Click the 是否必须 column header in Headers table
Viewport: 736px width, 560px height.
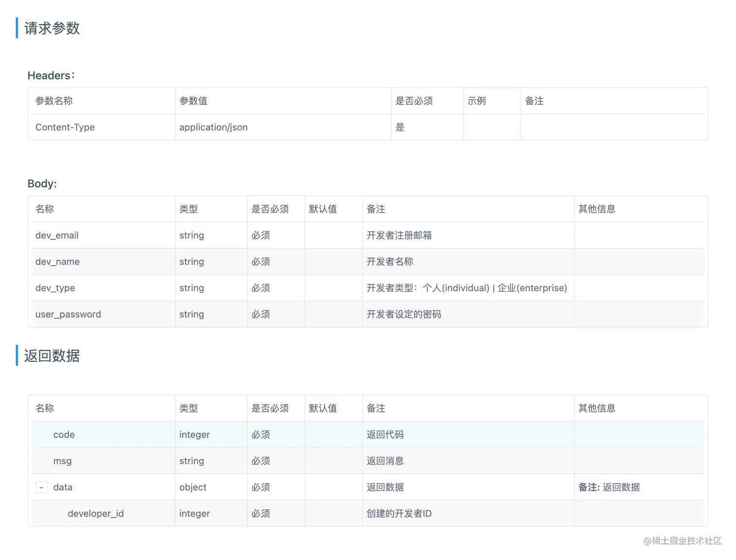click(x=414, y=101)
